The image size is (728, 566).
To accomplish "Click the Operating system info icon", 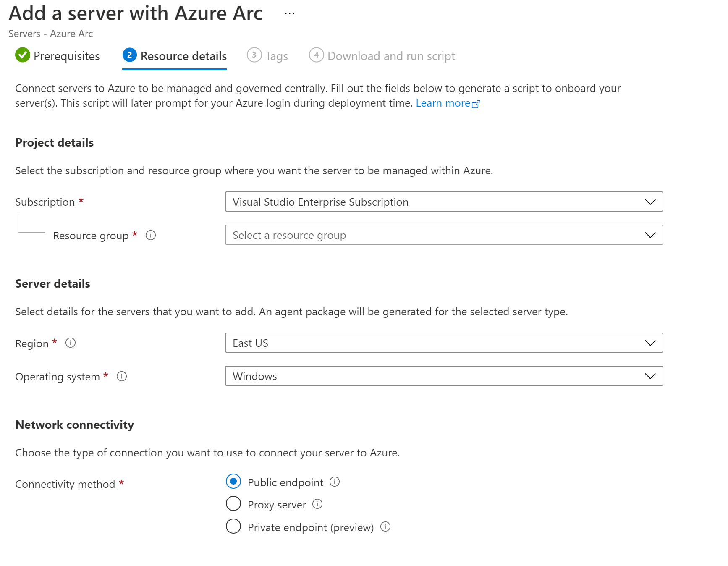I will click(122, 376).
